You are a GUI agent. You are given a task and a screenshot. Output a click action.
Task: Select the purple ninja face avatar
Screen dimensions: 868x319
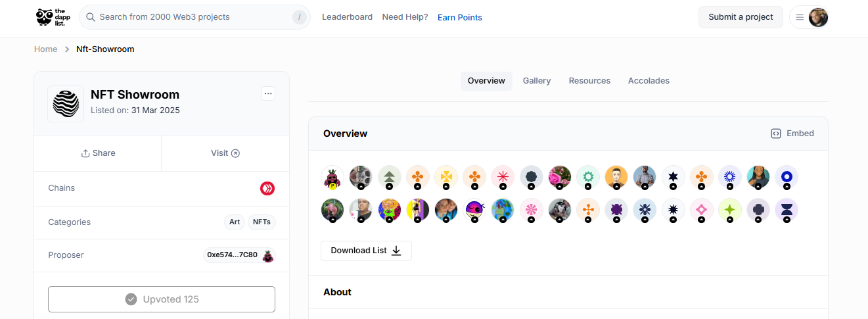pos(474,210)
